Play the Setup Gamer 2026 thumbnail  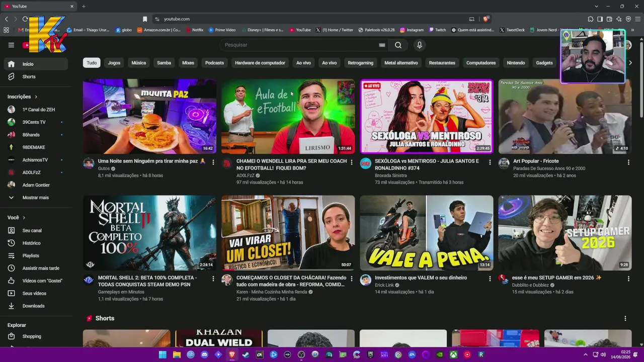pos(565,233)
